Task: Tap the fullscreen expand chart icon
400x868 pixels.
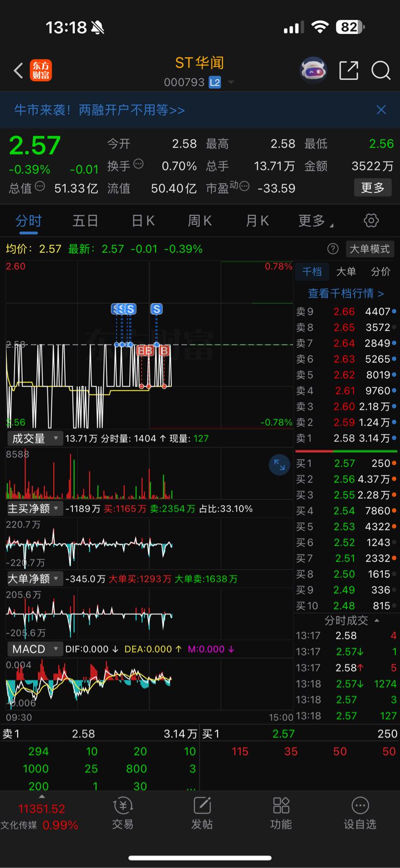Action: click(279, 465)
